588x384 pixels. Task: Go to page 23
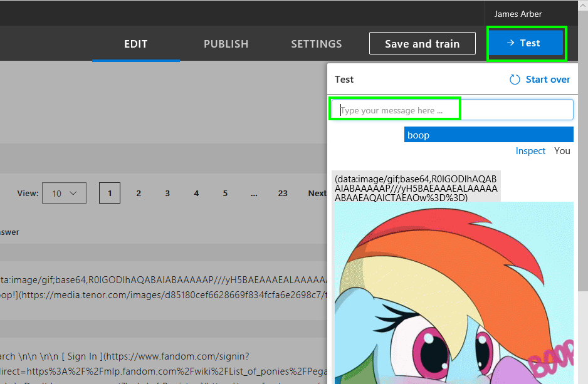tap(283, 193)
